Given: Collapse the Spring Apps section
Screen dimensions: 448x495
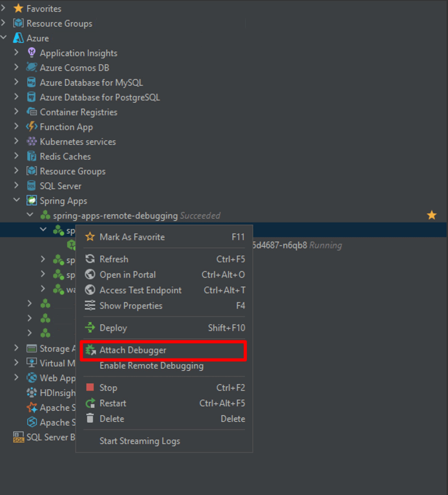Looking at the screenshot, I should [x=17, y=200].
